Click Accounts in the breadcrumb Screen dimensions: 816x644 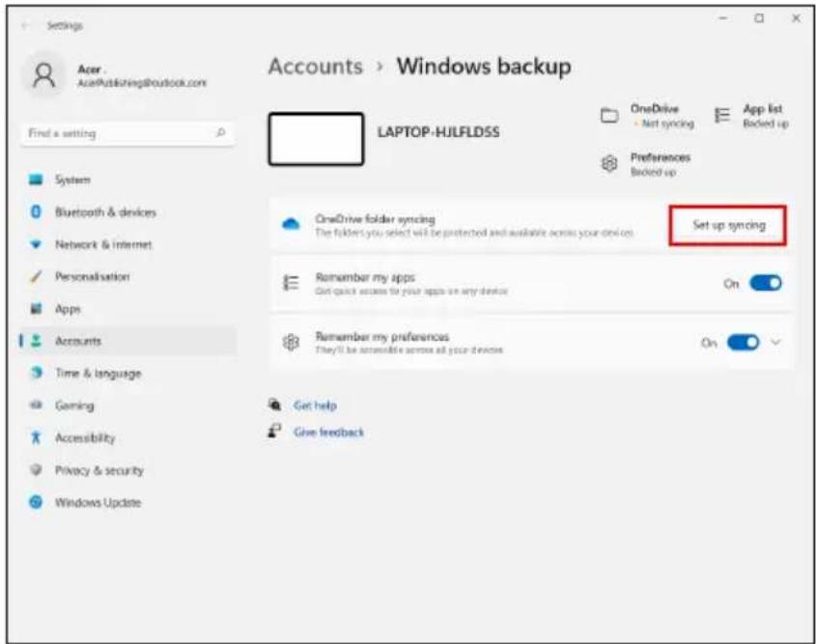click(316, 66)
